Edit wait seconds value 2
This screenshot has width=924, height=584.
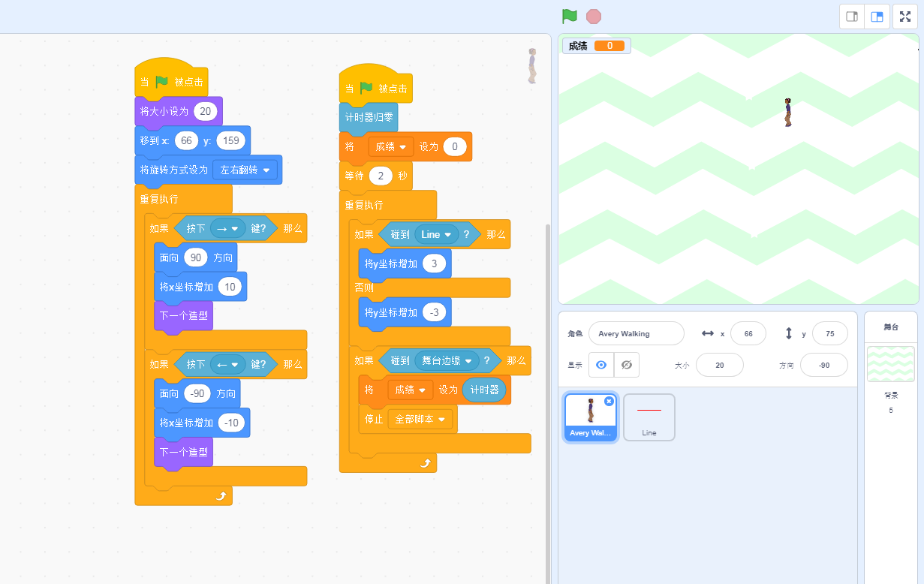tap(381, 176)
